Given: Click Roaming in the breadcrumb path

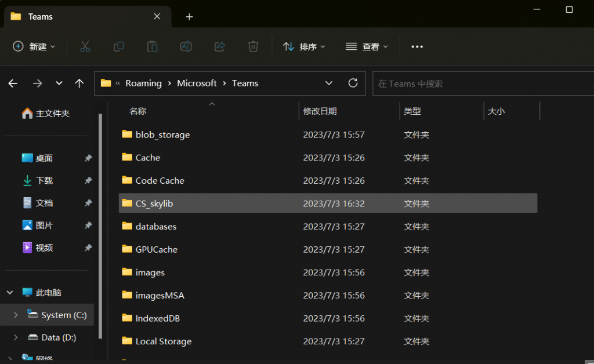Looking at the screenshot, I should 144,83.
